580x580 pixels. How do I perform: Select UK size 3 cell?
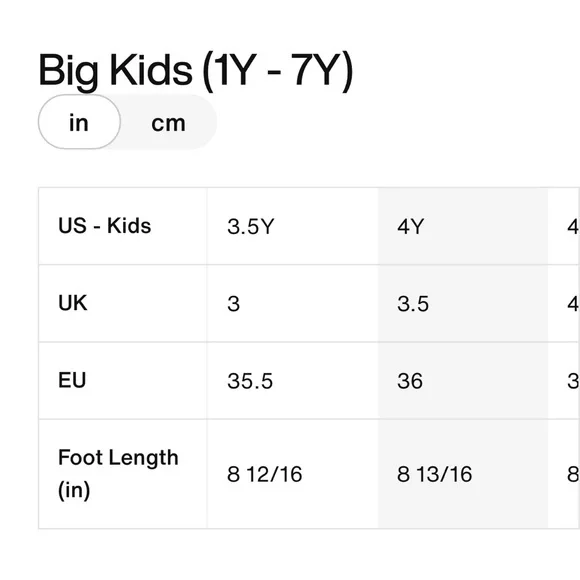click(293, 303)
